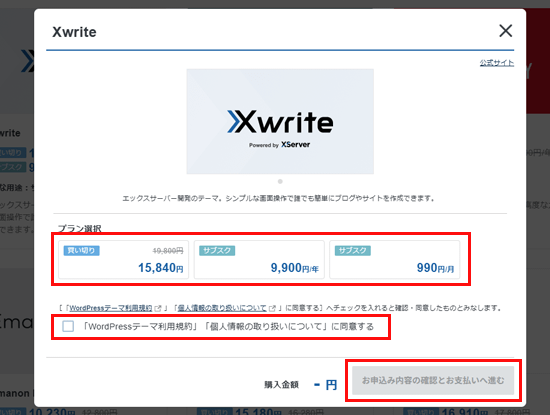The height and width of the screenshot is (415, 550).
Task: Select the 買い切り 15,840円 plan card
Action: coord(123,260)
